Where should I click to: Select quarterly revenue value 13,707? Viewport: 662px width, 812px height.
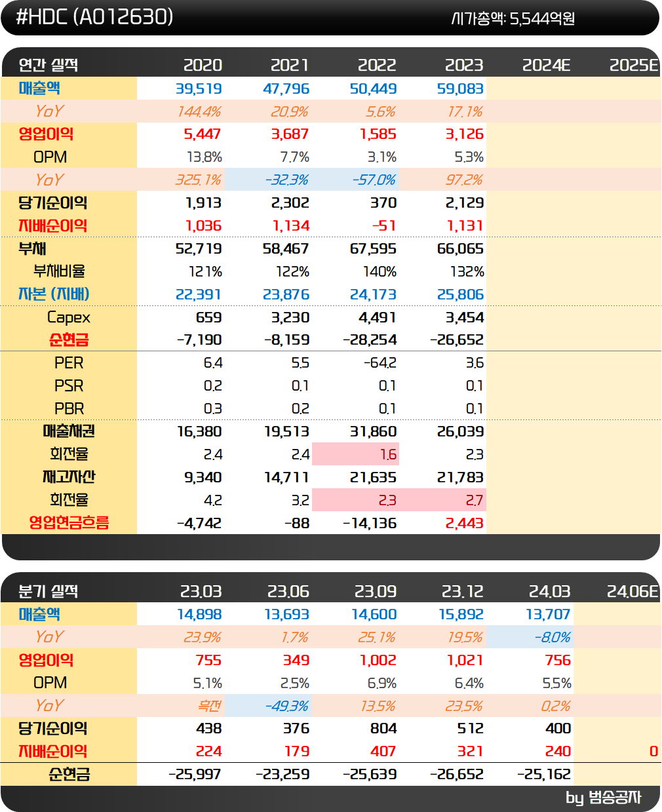tap(548, 615)
